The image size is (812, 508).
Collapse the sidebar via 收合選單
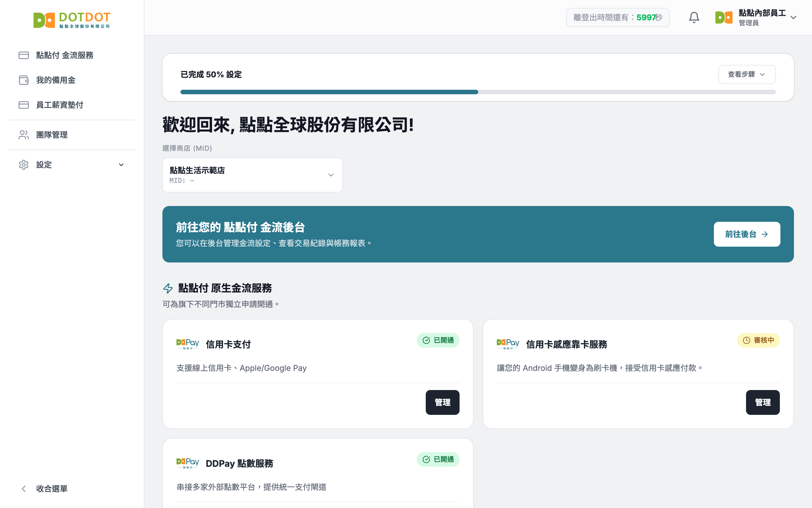click(72, 489)
